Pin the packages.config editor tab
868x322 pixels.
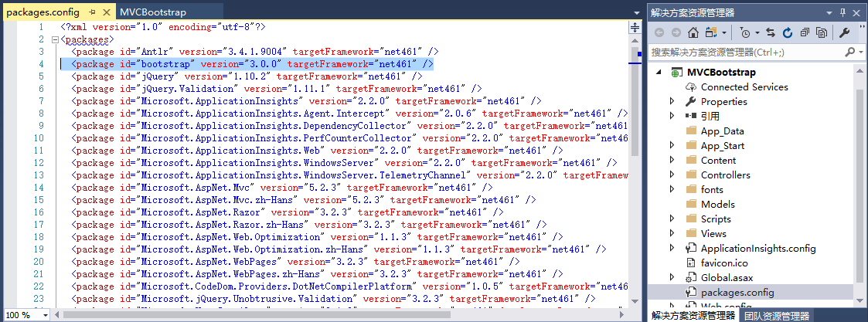[92, 12]
